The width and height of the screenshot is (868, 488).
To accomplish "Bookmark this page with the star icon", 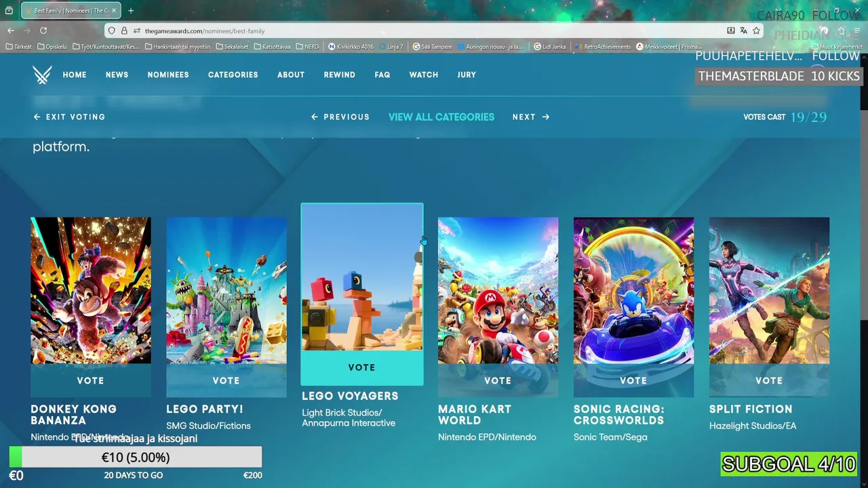I will 756,30.
